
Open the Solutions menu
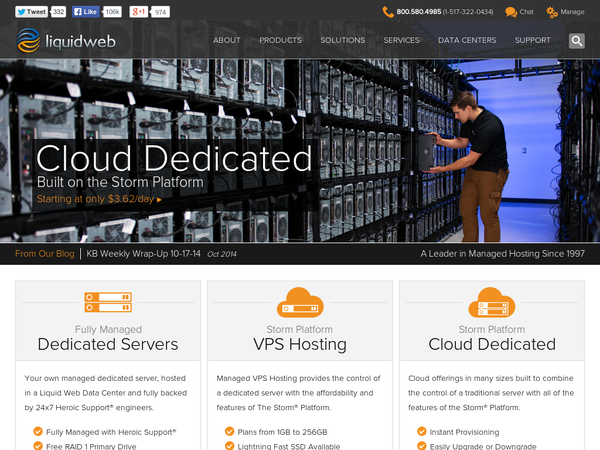pos(342,40)
